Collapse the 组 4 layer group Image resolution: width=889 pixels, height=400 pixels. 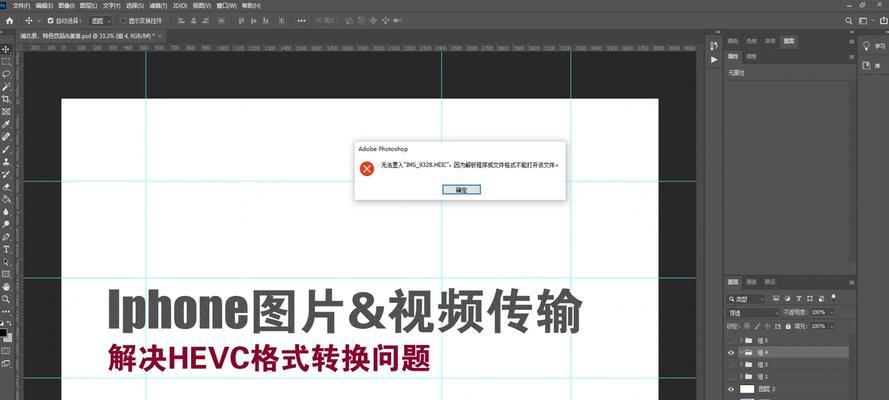tap(741, 352)
